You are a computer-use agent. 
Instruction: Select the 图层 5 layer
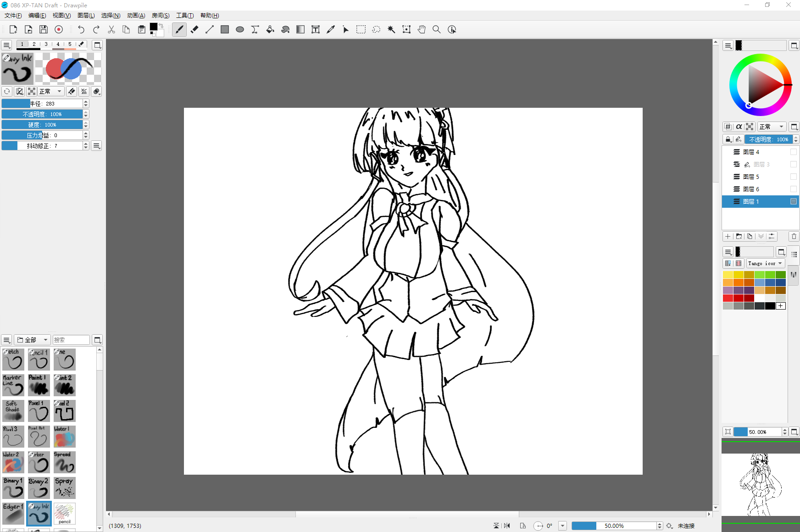coord(751,177)
